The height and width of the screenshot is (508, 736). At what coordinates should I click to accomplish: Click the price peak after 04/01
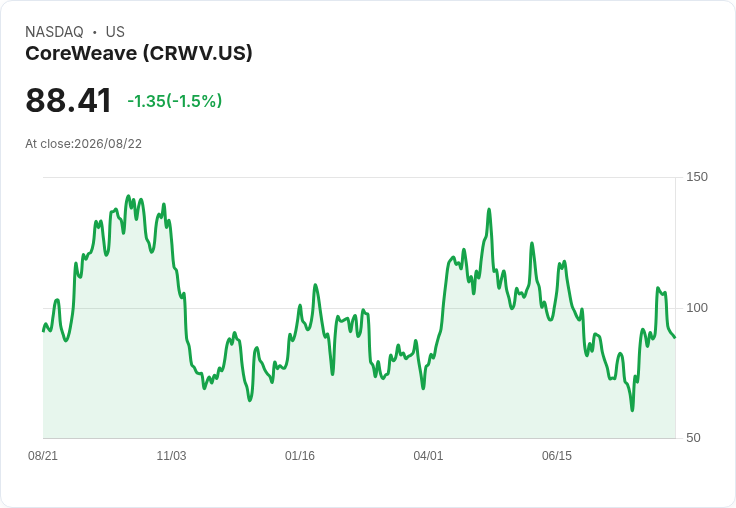pos(489,209)
